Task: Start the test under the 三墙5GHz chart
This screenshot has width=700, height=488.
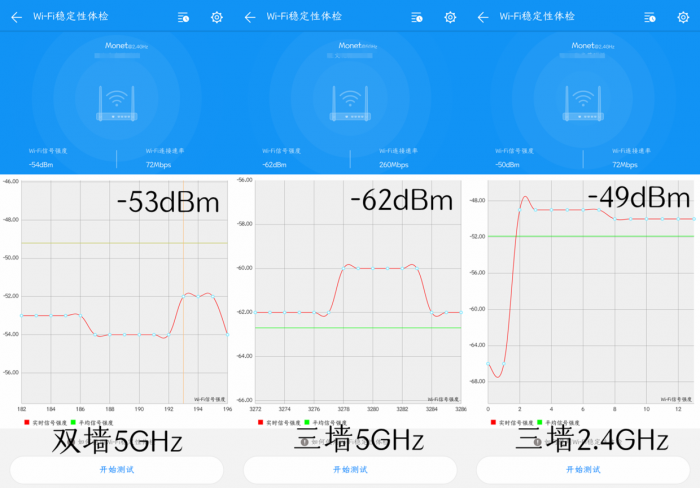Action: [x=350, y=469]
